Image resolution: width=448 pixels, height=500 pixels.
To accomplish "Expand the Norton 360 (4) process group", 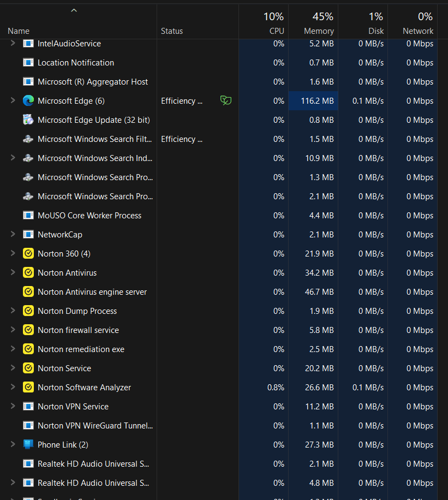I will click(13, 254).
